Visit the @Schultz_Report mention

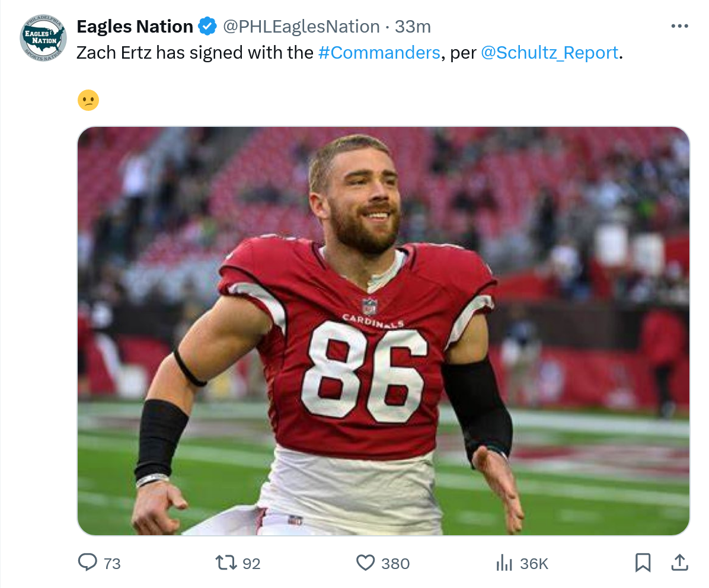coord(550,53)
